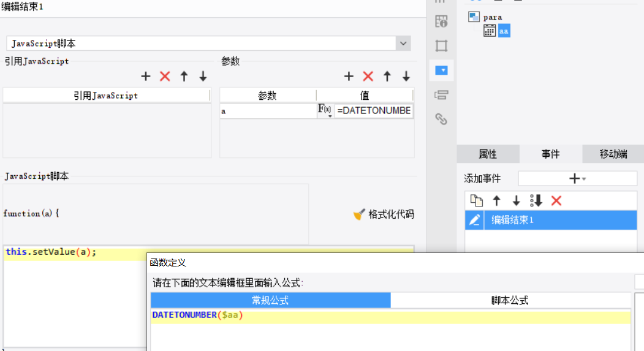Select the 脚本公式 formula tab

tap(510, 301)
